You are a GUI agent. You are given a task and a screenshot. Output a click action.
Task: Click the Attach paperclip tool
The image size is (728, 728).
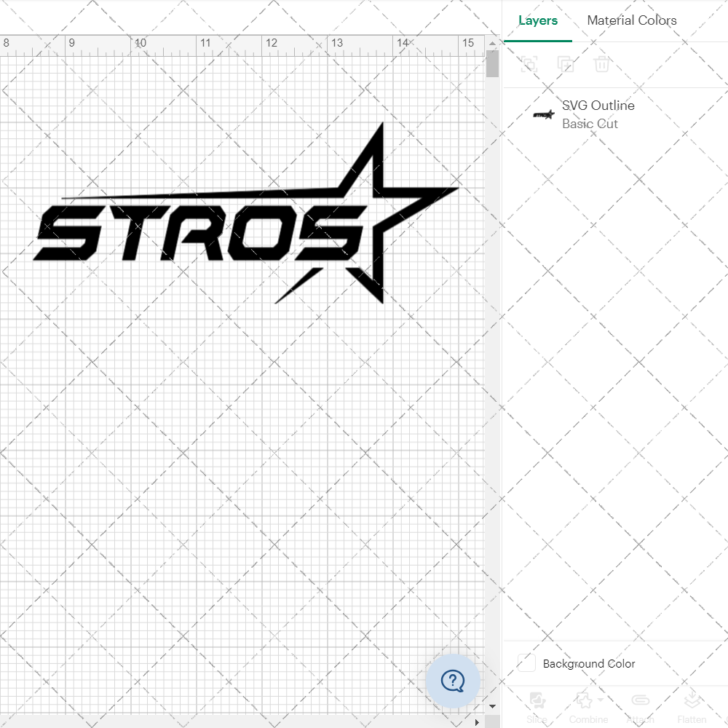[x=640, y=707]
